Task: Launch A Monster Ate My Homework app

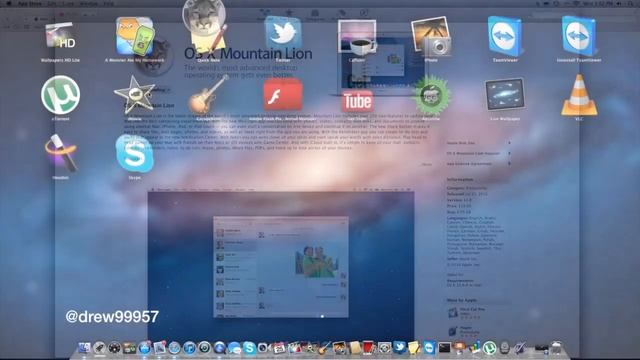Action: point(135,36)
